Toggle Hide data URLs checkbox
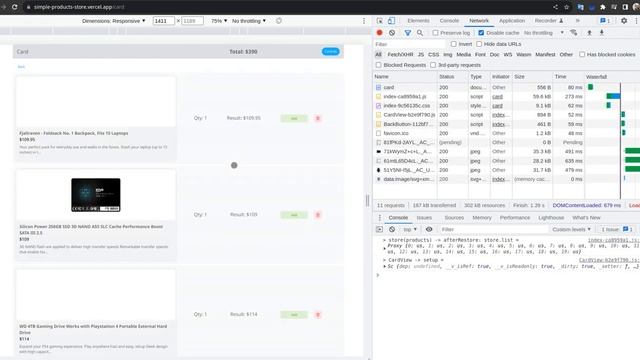This screenshot has width=640, height=360. (x=479, y=44)
